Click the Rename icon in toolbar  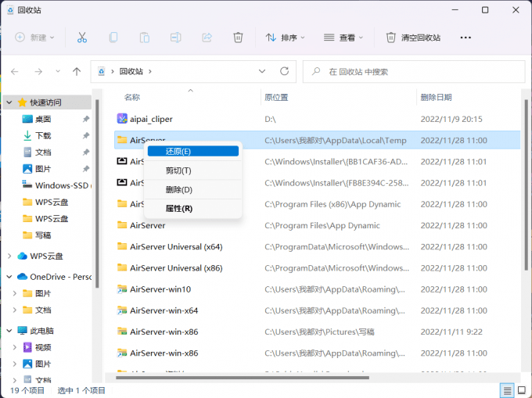click(x=175, y=38)
